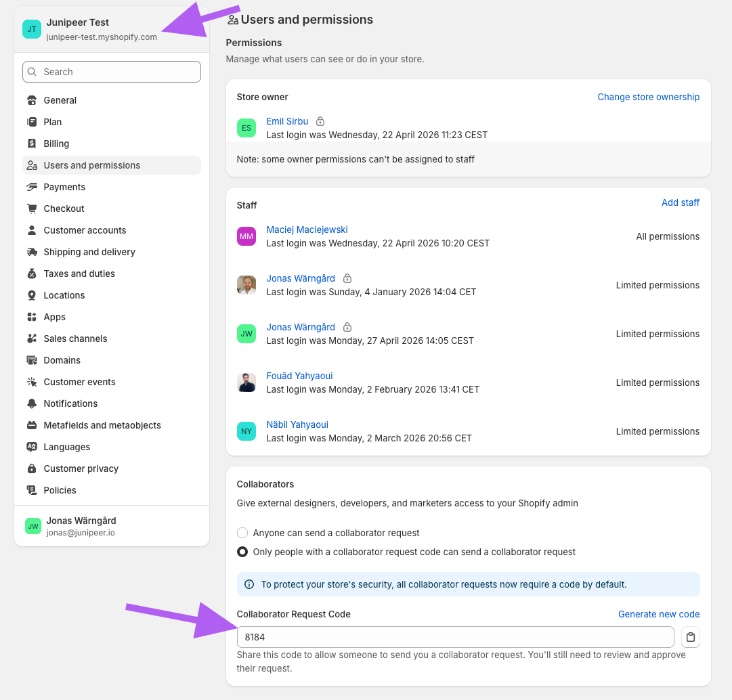Select Anyone can send a collaborator request
732x700 pixels.
242,533
